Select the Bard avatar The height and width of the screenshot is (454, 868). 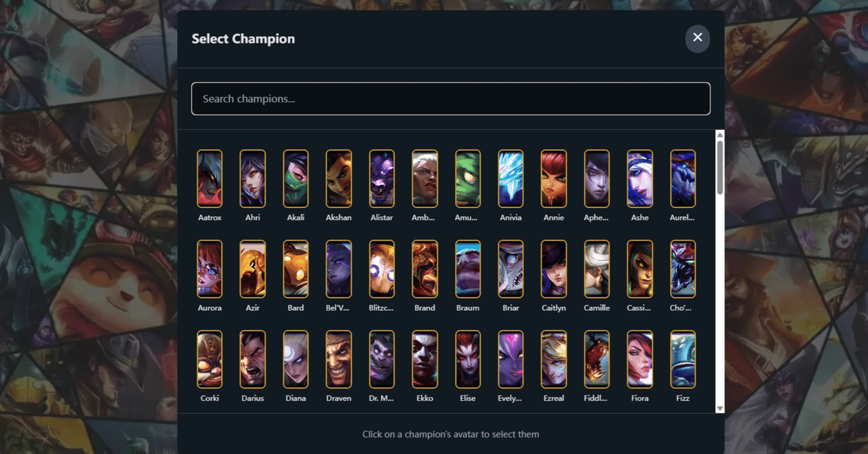296,269
